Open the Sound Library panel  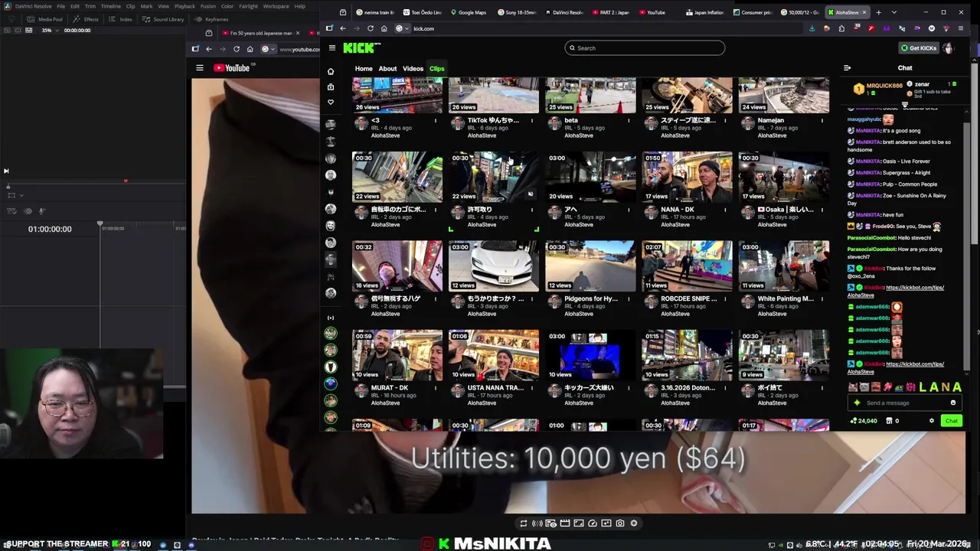coord(165,19)
